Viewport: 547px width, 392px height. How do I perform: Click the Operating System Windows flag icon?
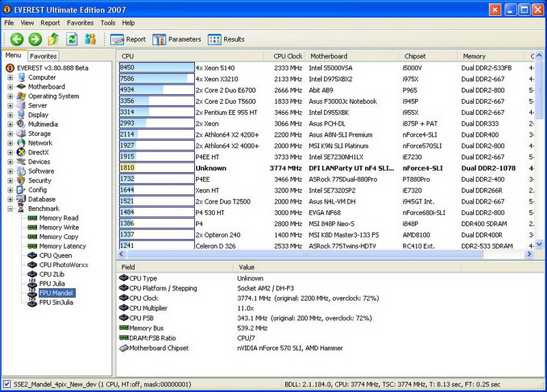coord(21,96)
